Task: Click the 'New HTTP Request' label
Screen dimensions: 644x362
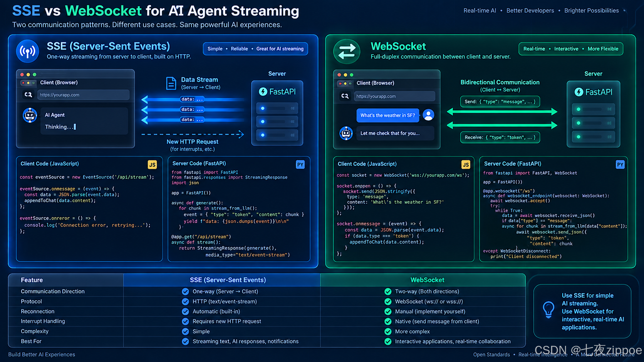Action: point(193,142)
